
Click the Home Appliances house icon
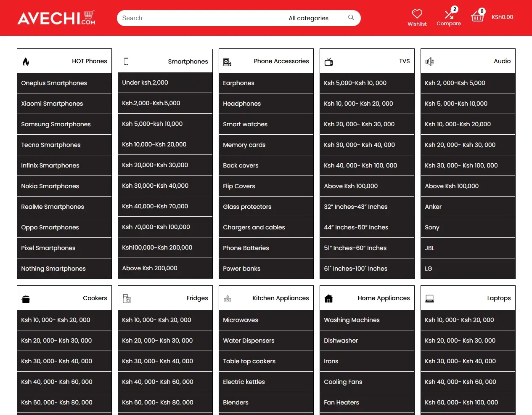click(328, 299)
